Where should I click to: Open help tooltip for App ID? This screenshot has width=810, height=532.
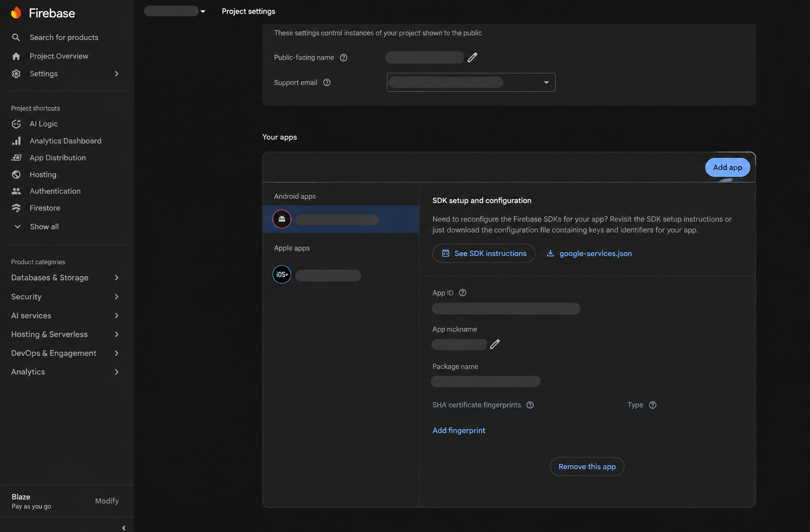462,293
